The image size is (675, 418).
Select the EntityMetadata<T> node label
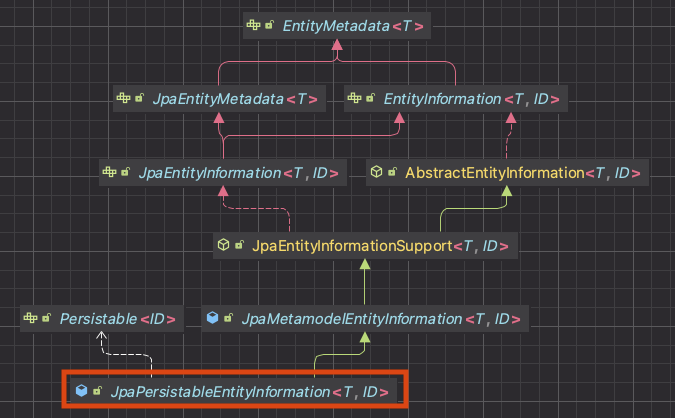pyautogui.click(x=353, y=26)
